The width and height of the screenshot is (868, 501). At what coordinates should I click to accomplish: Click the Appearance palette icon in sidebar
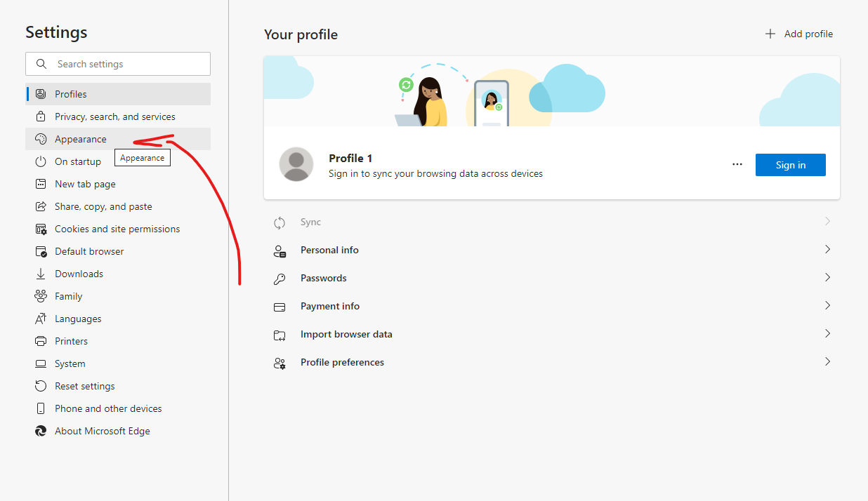pos(41,139)
